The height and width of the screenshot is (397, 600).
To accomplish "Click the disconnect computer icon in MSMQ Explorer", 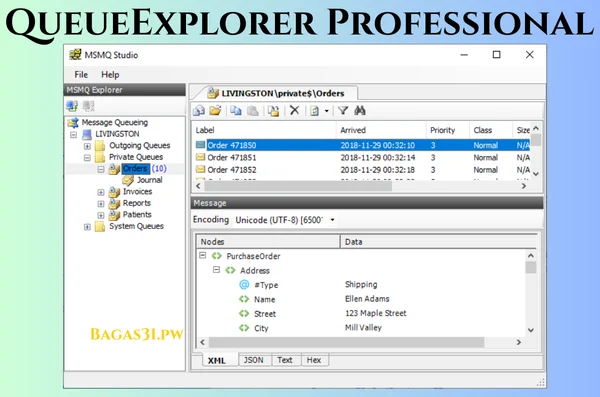I will point(88,106).
